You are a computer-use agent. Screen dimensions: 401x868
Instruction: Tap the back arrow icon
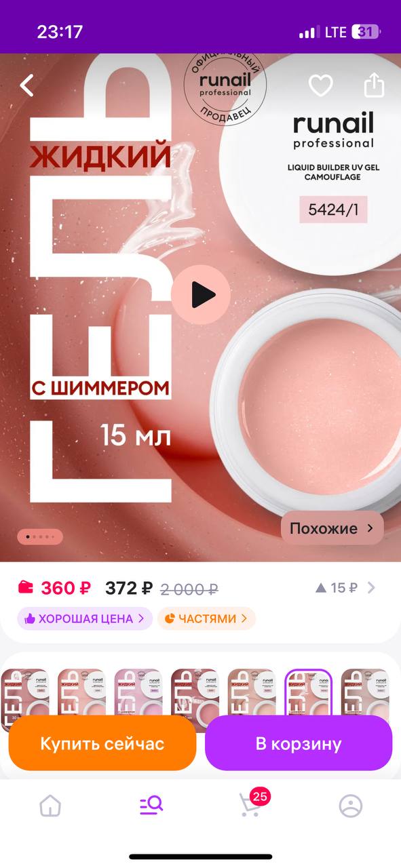27,85
